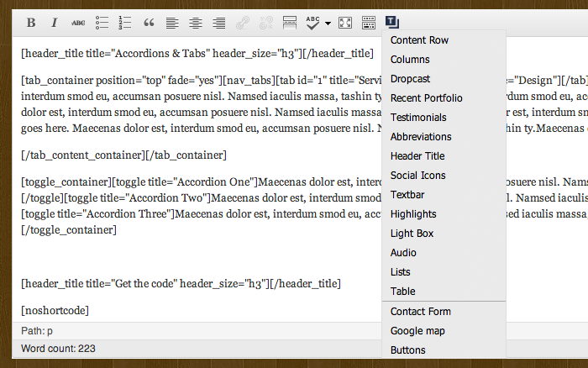Screen dimensions: 588x368
Task: Open the spellcheck language dropdown arrow
Action: pos(328,23)
